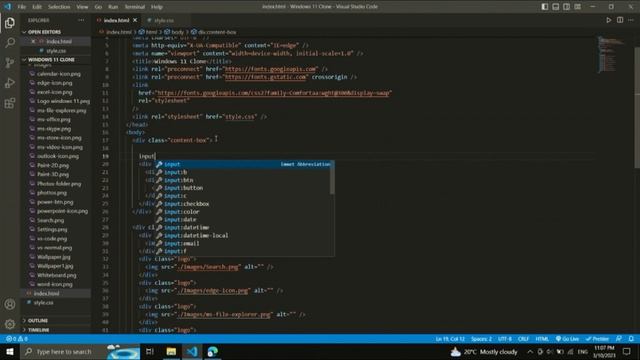
Task: Open the weather widget on taskbar
Action: (484, 352)
